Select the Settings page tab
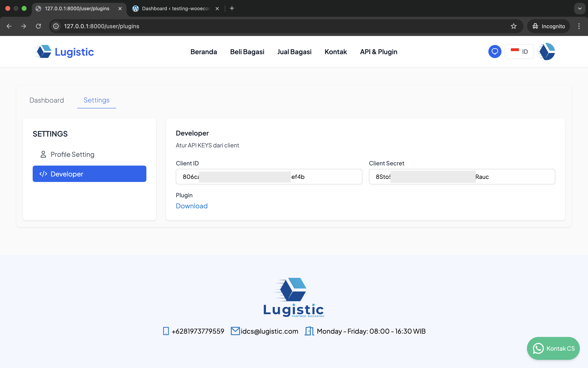588x368 pixels. [96, 100]
